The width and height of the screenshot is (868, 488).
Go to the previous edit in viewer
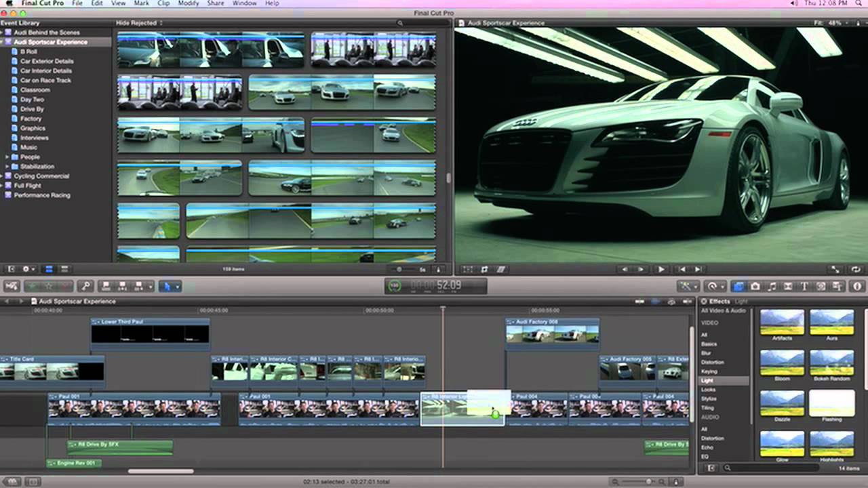click(x=683, y=269)
